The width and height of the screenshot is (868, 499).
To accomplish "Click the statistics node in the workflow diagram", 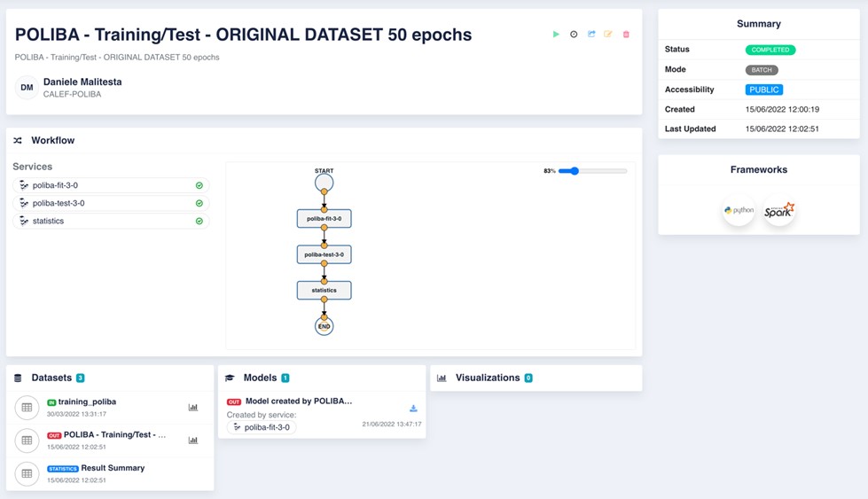I will click(x=324, y=290).
